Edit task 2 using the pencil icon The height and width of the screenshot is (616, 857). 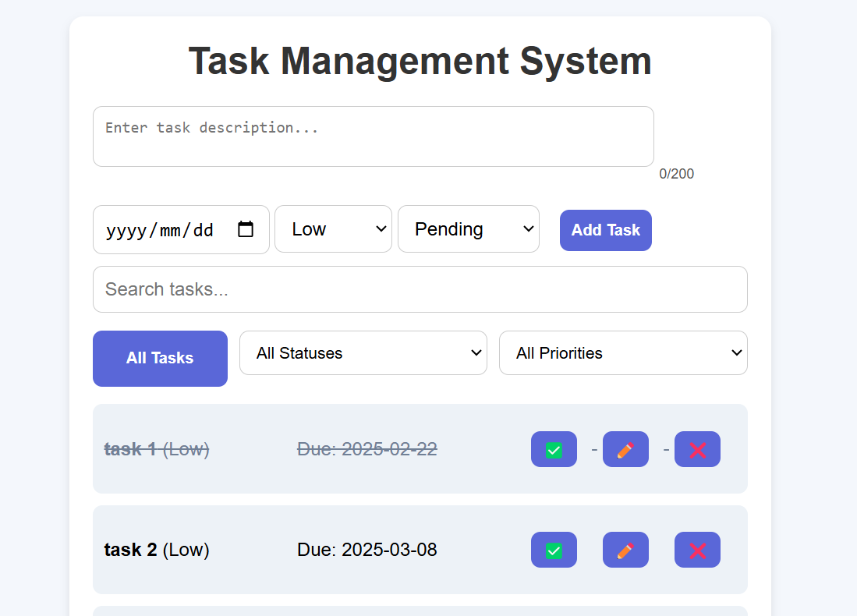click(x=625, y=550)
